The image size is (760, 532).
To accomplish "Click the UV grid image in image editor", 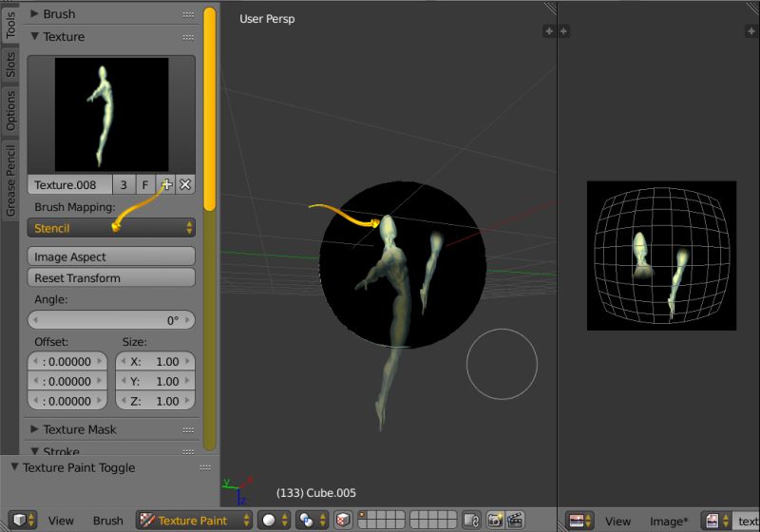I will pyautogui.click(x=661, y=256).
